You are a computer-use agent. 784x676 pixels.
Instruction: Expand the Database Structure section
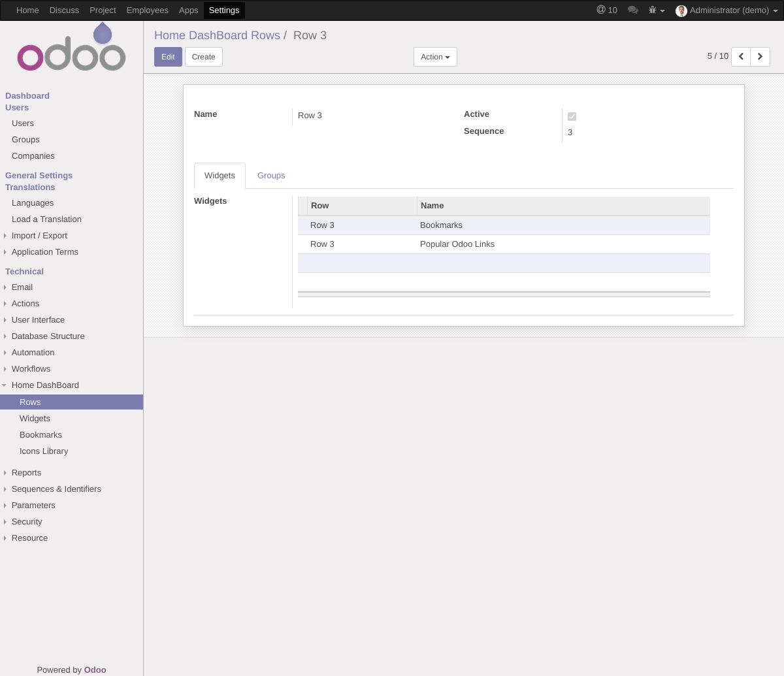[x=48, y=336]
